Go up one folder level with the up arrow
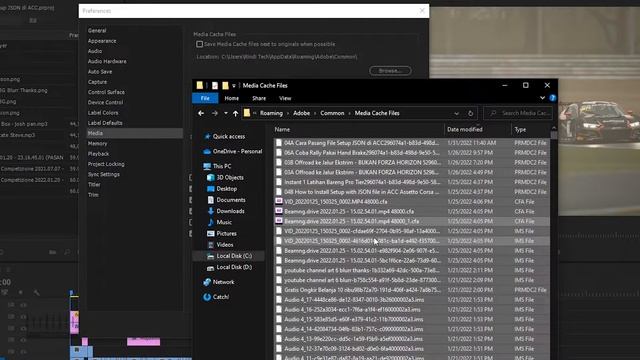The height and width of the screenshot is (360, 640). click(x=236, y=113)
